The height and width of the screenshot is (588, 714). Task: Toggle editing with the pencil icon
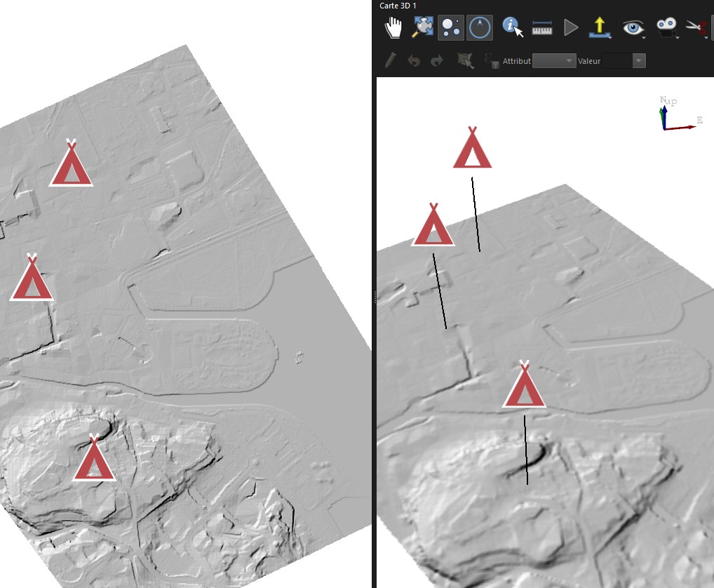click(390, 60)
